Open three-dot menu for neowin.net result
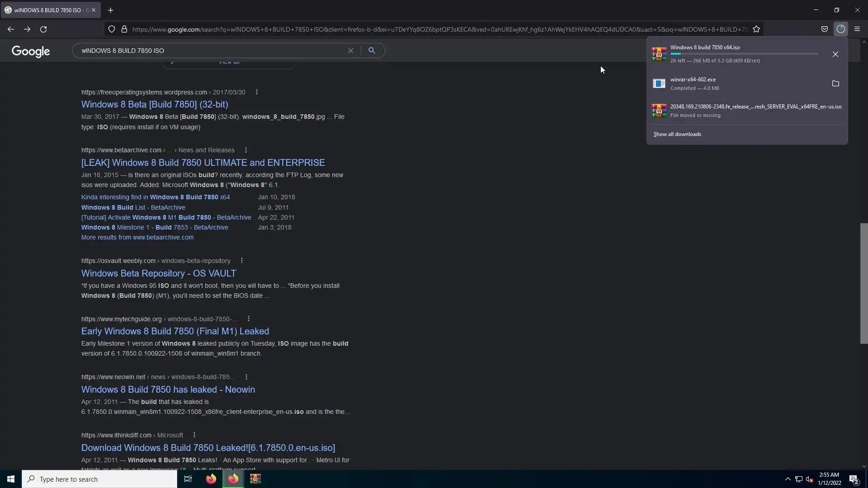Image resolution: width=868 pixels, height=488 pixels. 246,377
